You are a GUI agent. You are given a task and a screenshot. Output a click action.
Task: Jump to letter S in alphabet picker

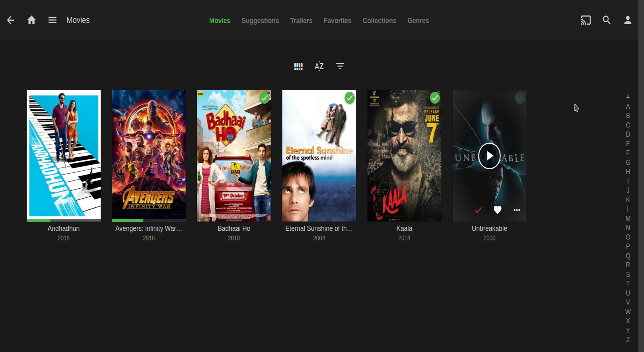coord(628,275)
